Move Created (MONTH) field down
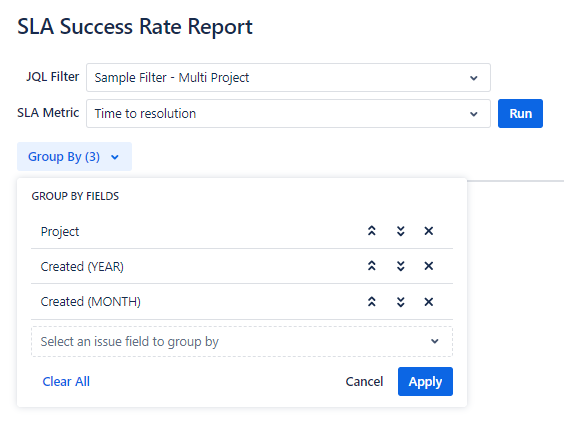564x427 pixels. coord(400,301)
